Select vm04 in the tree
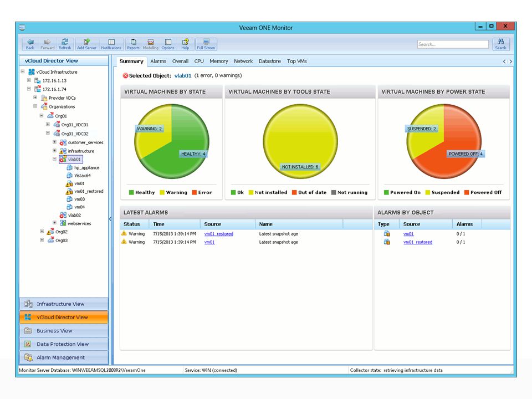Image resolution: width=532 pixels, height=399 pixels. 80,207
